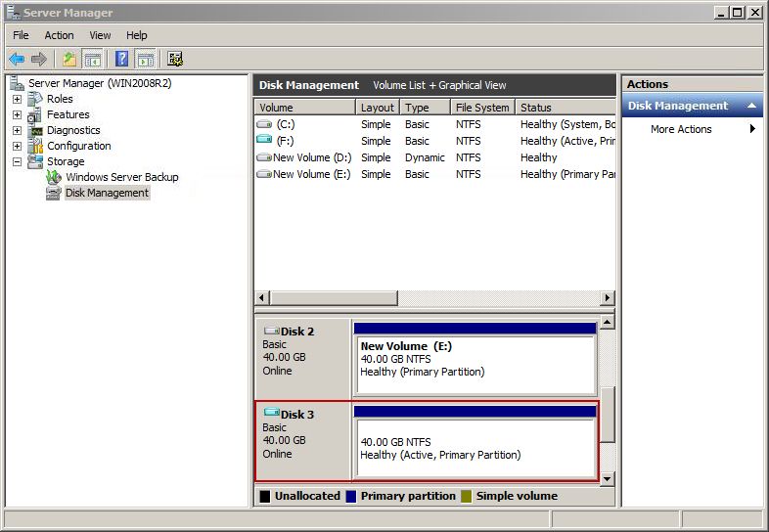Open the File menu

pos(21,35)
